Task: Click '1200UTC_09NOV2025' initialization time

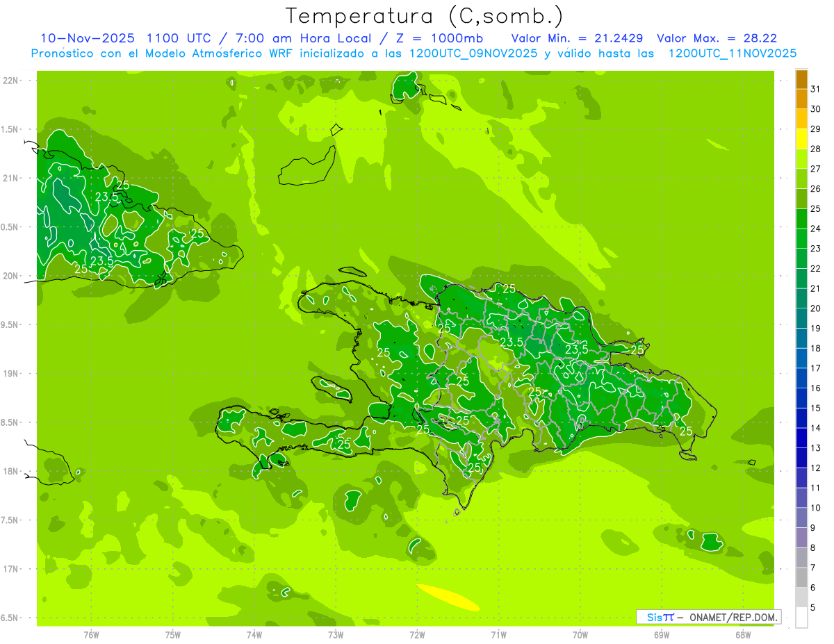Action: coord(473,53)
